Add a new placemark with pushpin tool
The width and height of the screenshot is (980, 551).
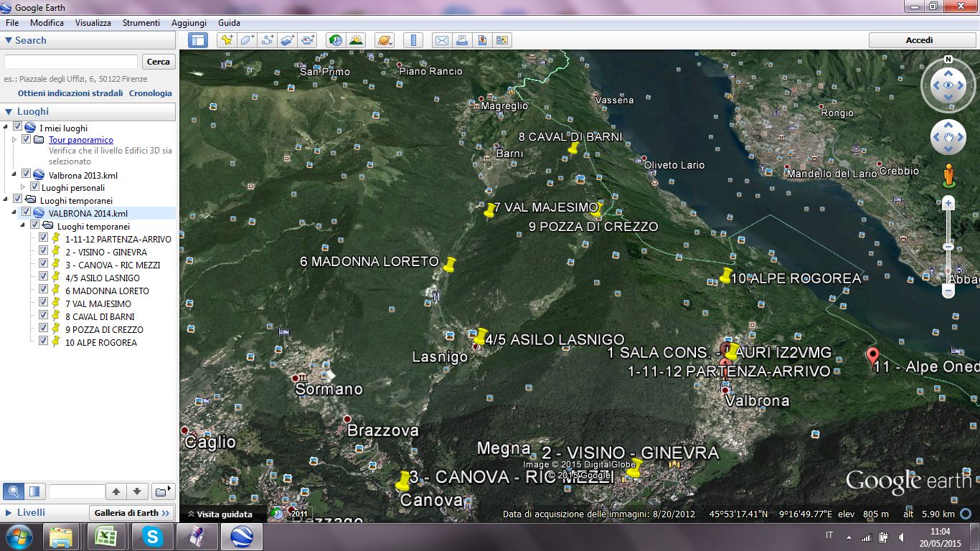click(x=227, y=40)
